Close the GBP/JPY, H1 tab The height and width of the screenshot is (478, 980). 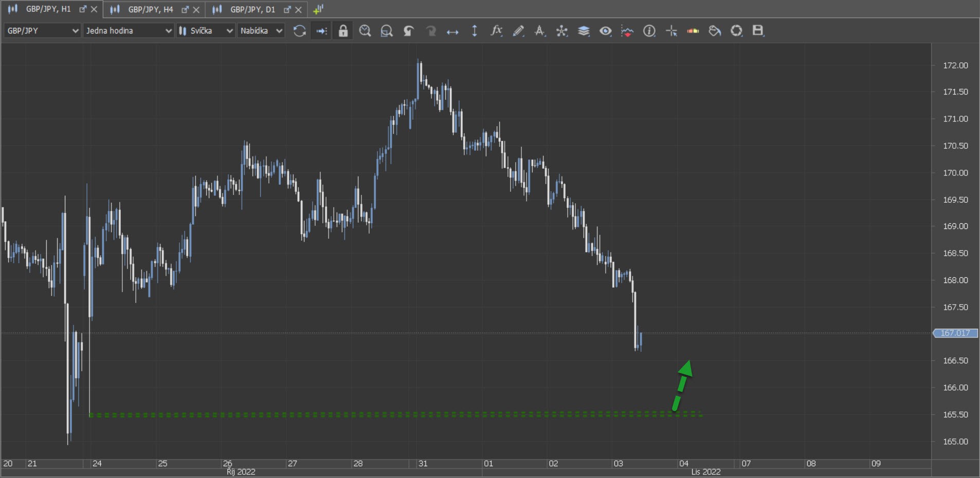(94, 9)
